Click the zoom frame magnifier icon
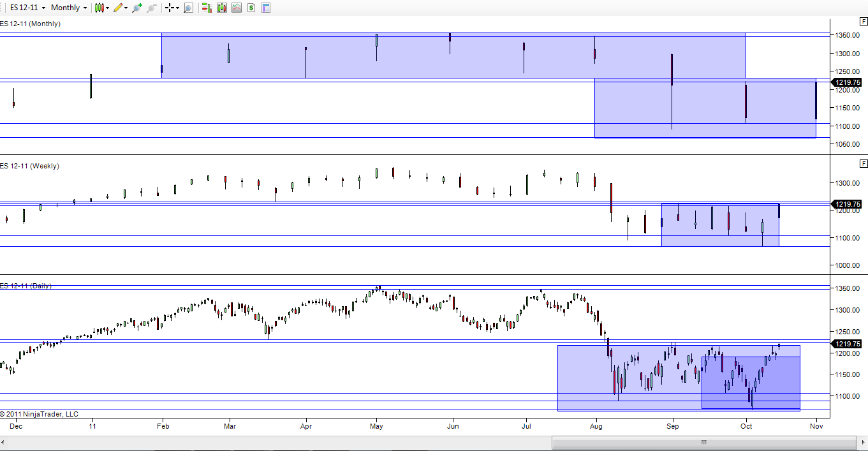This screenshot has width=868, height=451. [x=188, y=8]
